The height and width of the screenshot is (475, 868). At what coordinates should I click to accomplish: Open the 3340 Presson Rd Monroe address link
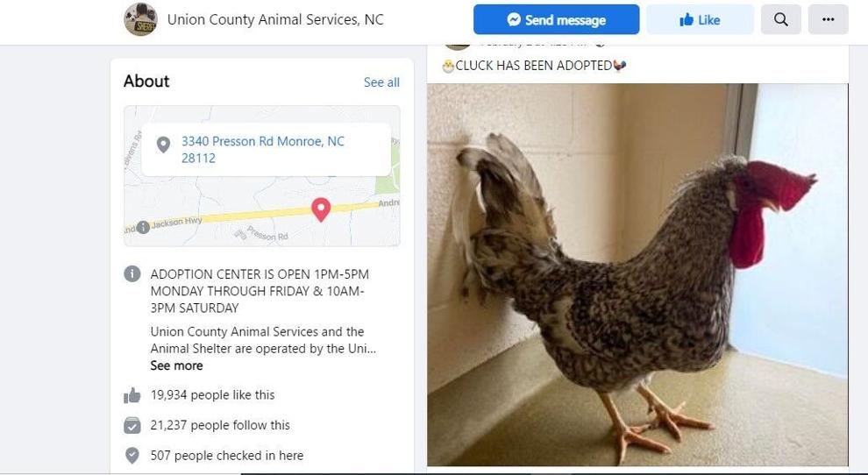(263, 150)
